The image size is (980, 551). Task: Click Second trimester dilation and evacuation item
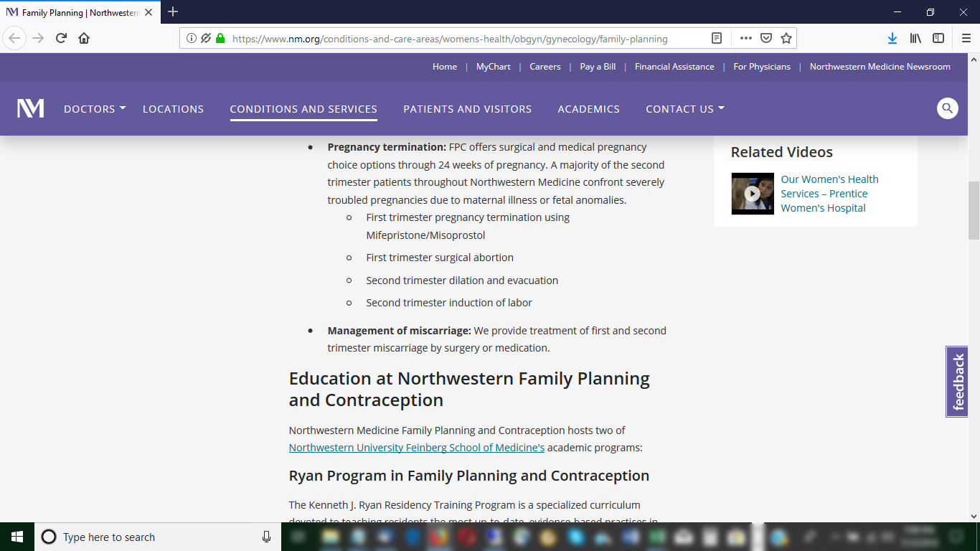462,281
